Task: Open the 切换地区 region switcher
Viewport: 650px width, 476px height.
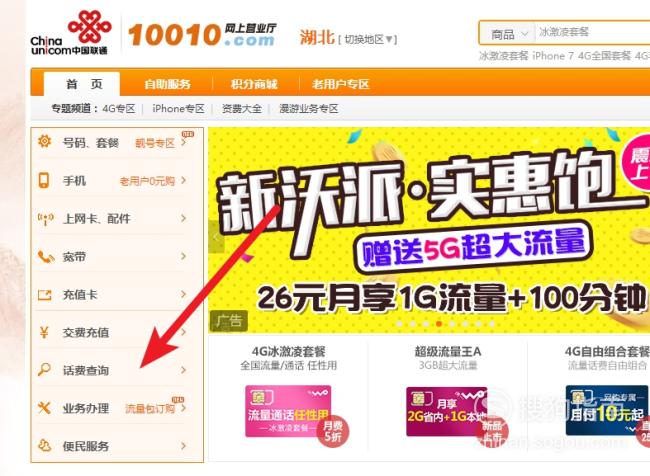Action: pyautogui.click(x=368, y=39)
